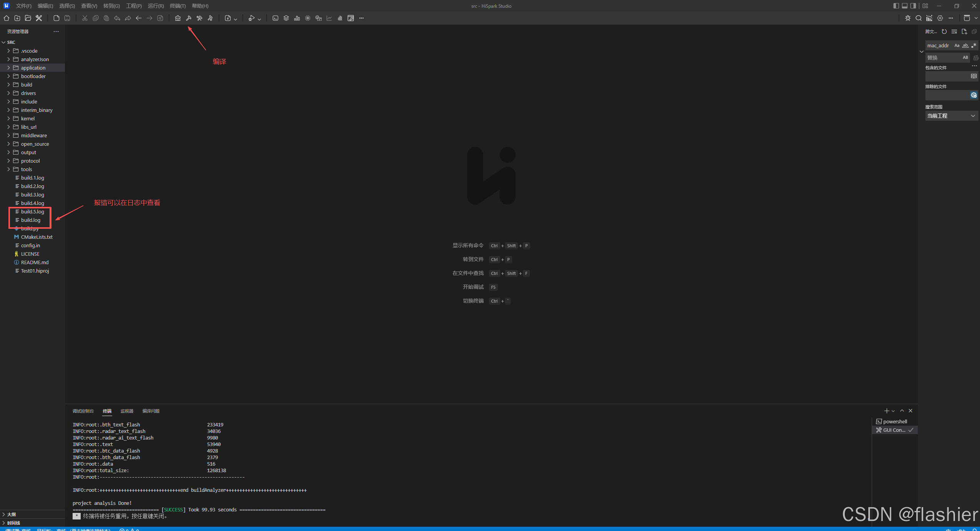This screenshot has width=980, height=531.
Task: Open the terminal console toolbar icon
Action: click(x=275, y=18)
